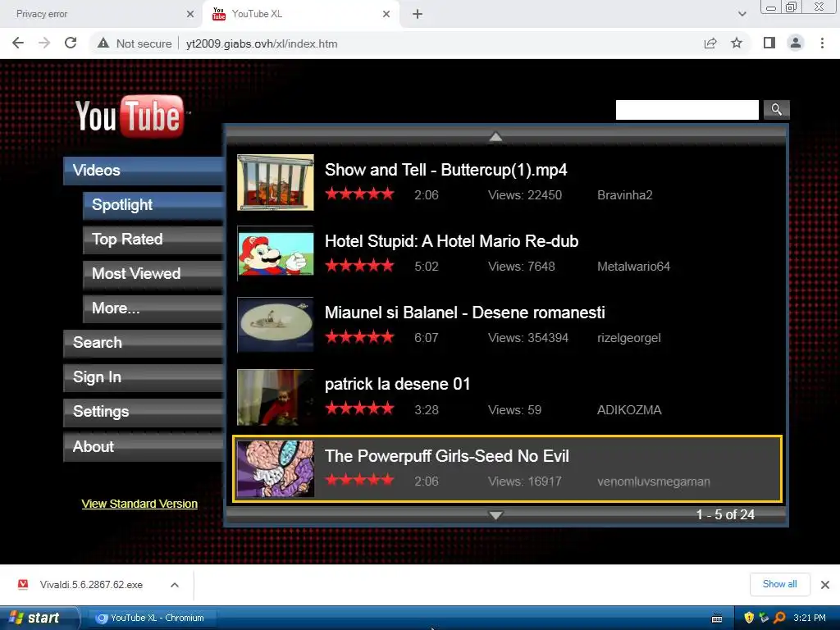Click Views: 354394 text
840x630 pixels.
(527, 338)
